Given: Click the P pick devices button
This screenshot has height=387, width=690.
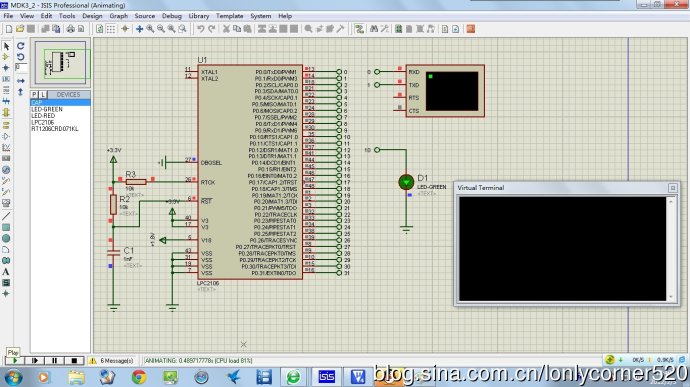Looking at the screenshot, I should 34,95.
